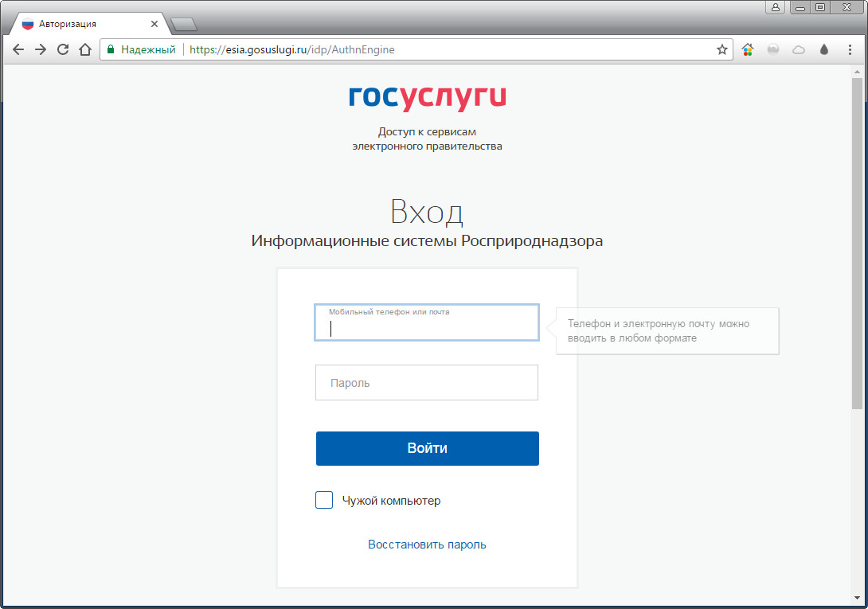The image size is (868, 609).
Task: Click the browser forward arrow
Action: pos(41,50)
